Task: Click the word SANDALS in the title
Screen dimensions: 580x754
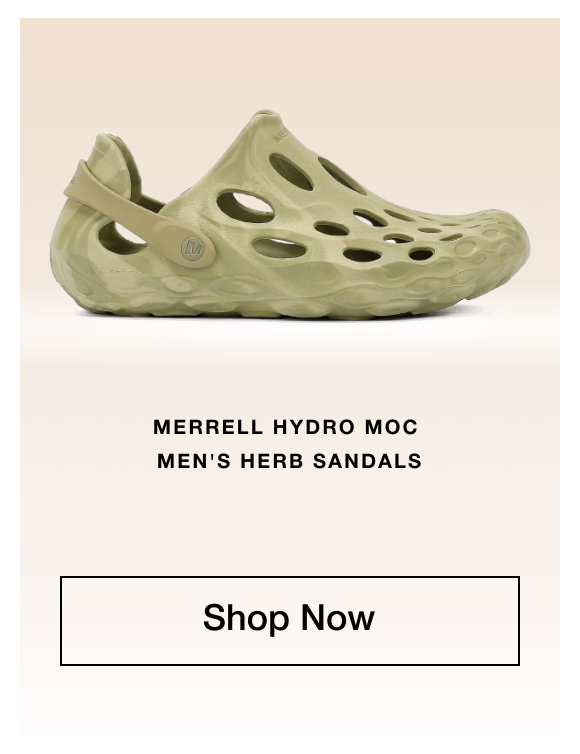Action: point(367,461)
